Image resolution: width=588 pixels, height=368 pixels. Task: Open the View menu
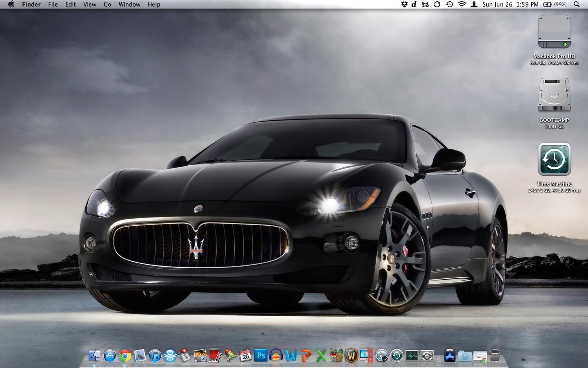coord(90,4)
